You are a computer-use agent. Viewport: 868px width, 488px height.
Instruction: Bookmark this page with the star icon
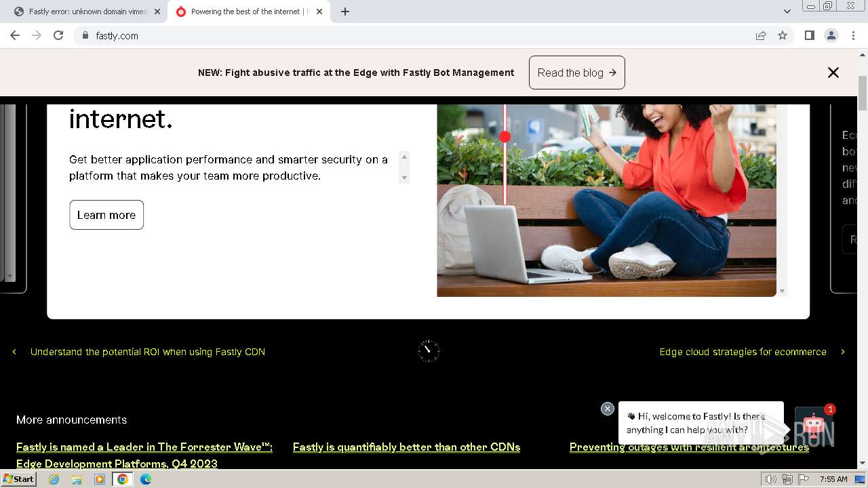coord(783,35)
